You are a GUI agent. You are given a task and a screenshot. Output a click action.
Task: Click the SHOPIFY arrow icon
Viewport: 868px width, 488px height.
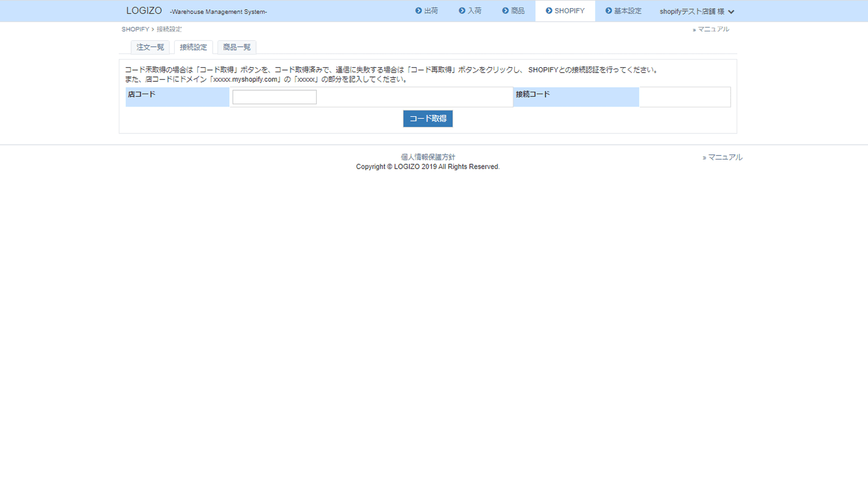550,11
